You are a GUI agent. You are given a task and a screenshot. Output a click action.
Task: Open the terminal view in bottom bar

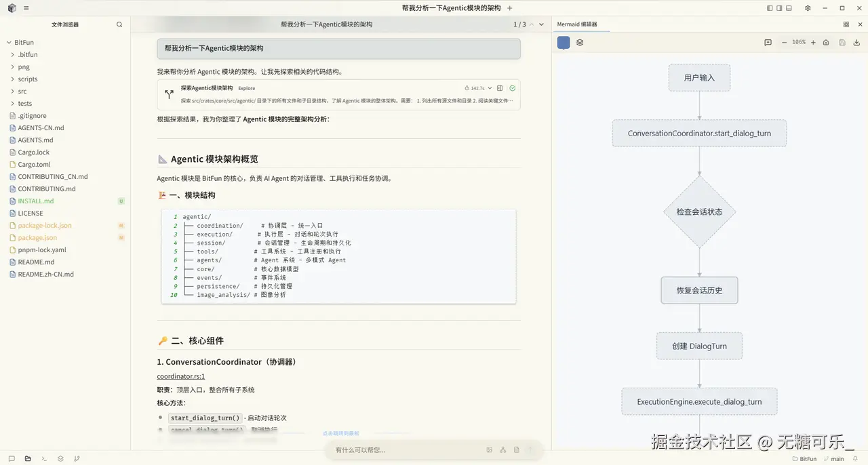tap(44, 459)
